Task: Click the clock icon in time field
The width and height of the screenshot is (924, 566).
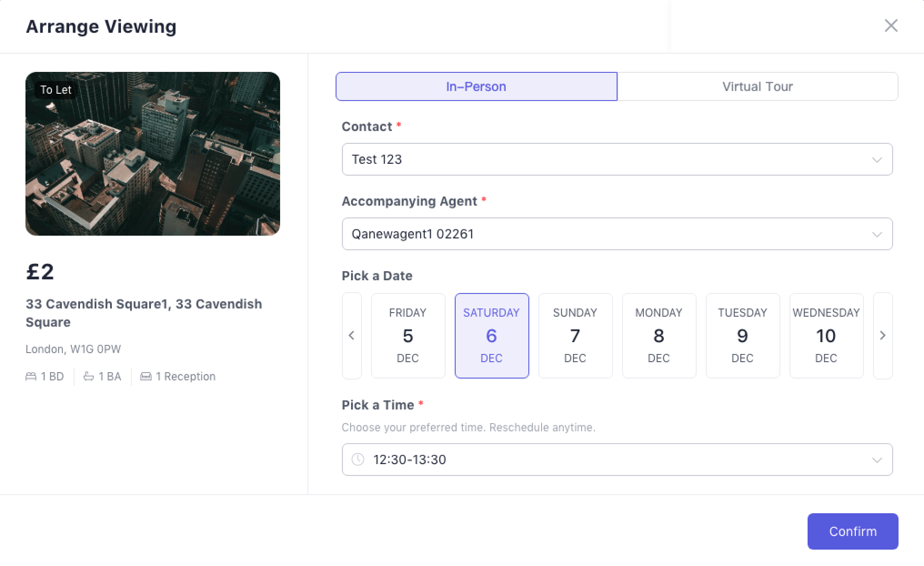Action: click(358, 460)
